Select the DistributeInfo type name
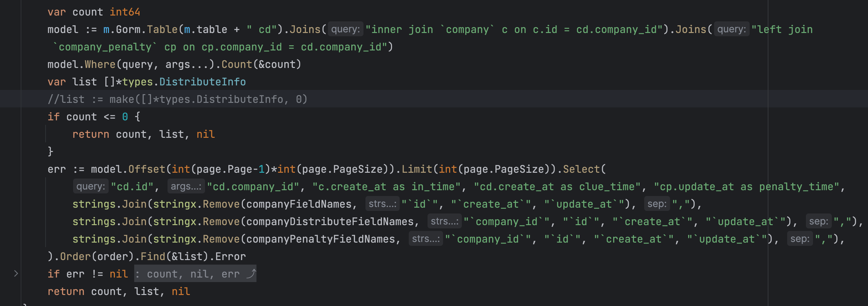Image resolution: width=868 pixels, height=306 pixels. click(202, 81)
